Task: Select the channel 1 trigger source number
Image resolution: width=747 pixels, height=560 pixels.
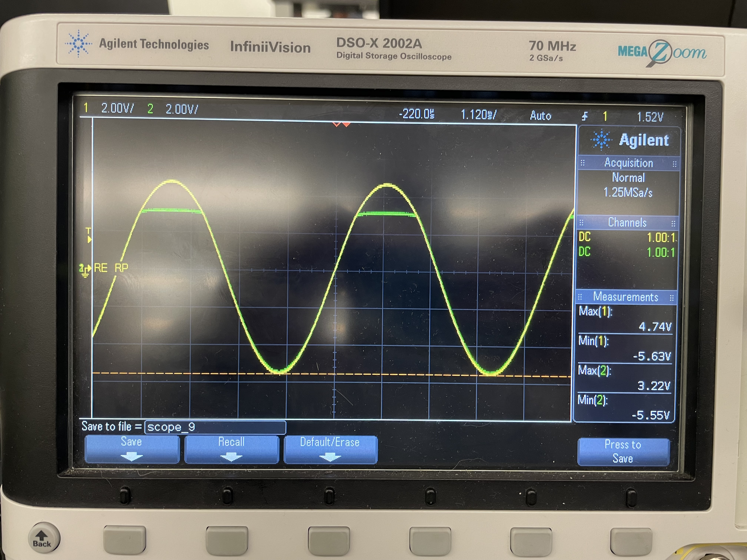Action: coord(605,116)
